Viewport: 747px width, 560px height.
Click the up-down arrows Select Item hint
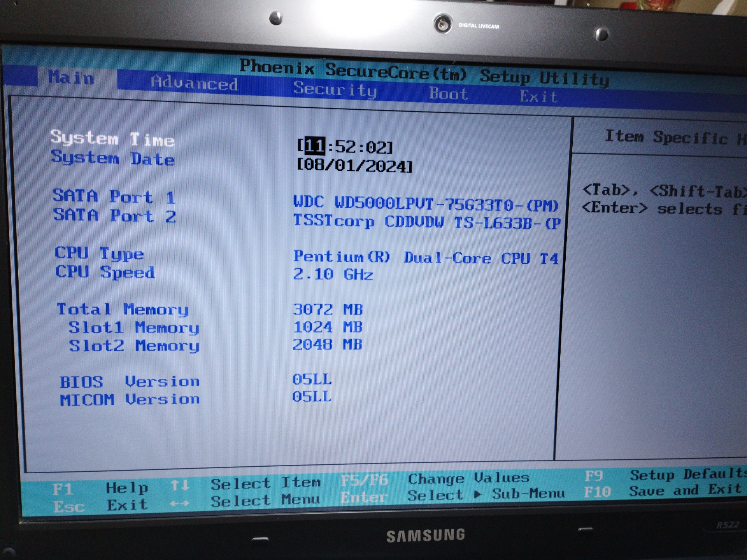coord(245,484)
